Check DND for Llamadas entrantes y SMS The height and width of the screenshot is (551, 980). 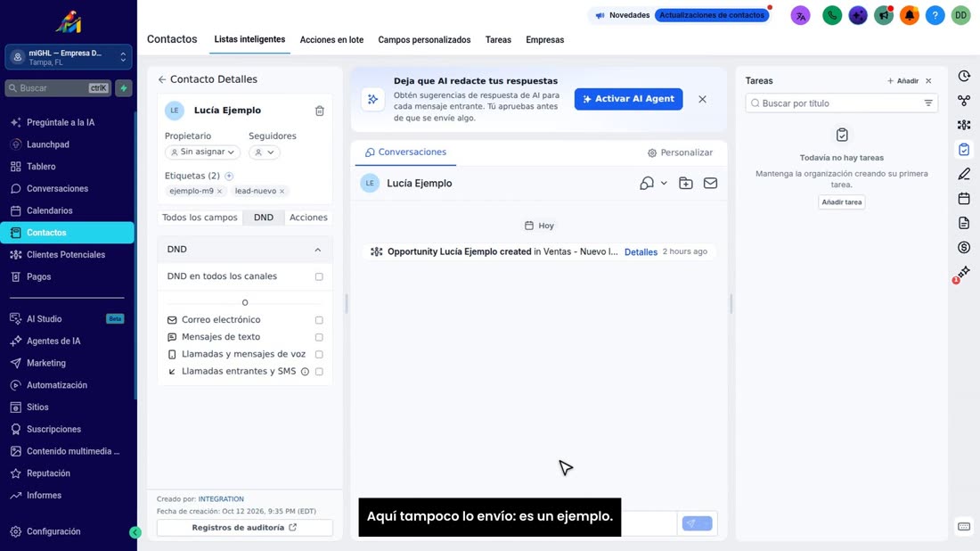click(319, 372)
